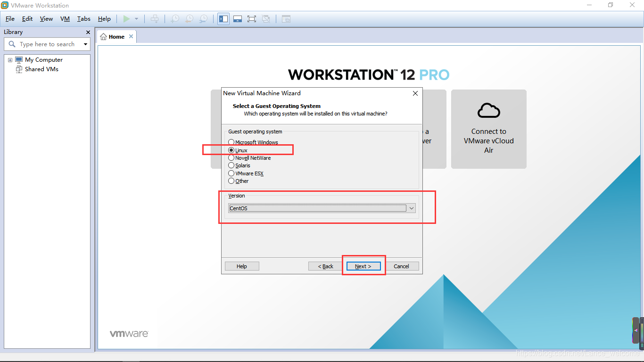The image size is (644, 362).
Task: Close the New Virtual Machine Wizard dialog
Action: (415, 93)
